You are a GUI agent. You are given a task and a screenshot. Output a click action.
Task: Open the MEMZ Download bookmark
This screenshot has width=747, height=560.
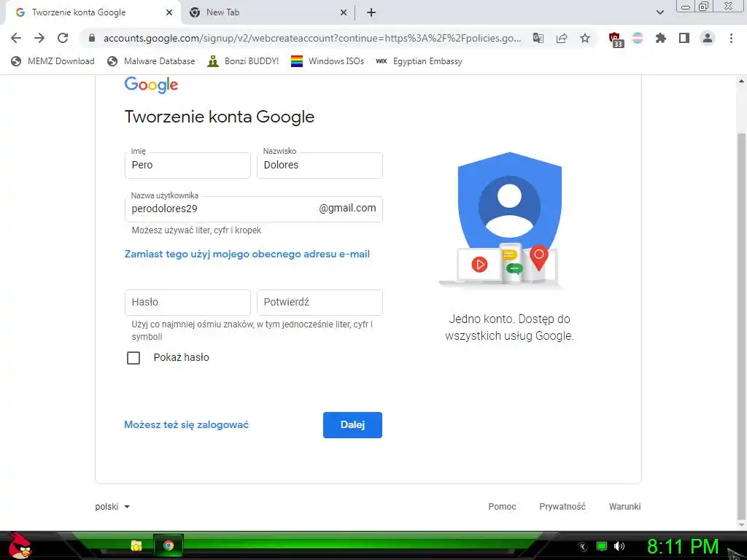(53, 61)
